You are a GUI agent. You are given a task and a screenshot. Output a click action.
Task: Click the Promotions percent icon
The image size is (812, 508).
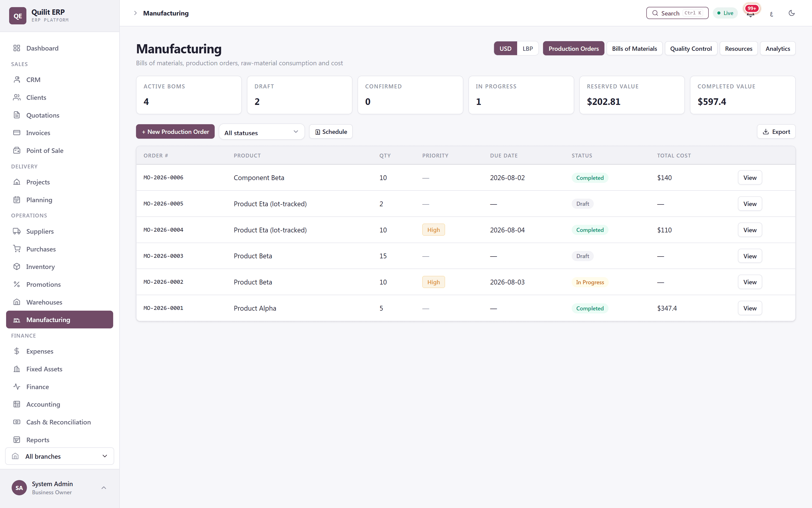(x=17, y=284)
